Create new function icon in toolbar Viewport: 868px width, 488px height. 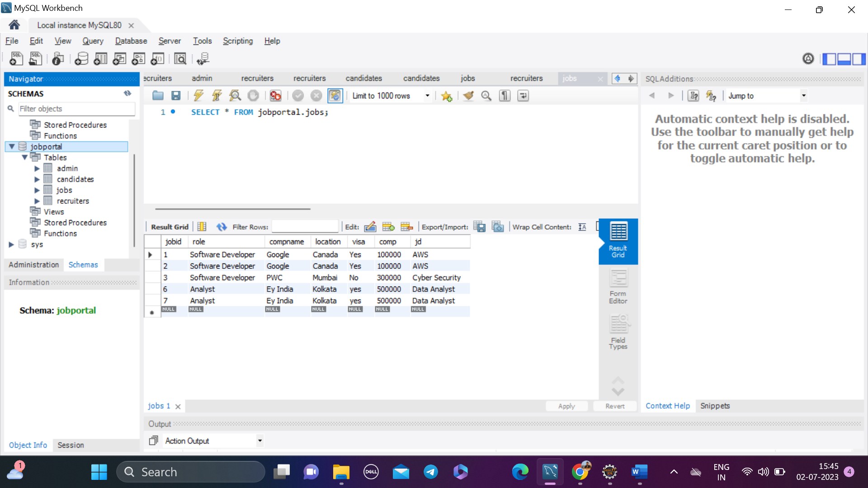[157, 59]
